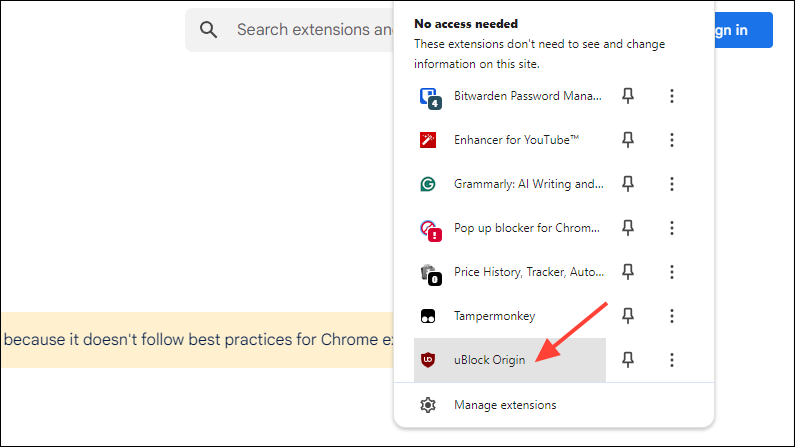Pin the uBlock Origin extension
This screenshot has height=447, width=795.
pos(628,360)
